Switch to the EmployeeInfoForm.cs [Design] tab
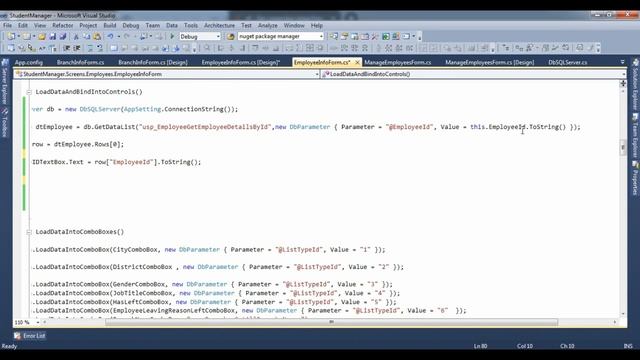This screenshot has height=360, width=640. (241, 62)
